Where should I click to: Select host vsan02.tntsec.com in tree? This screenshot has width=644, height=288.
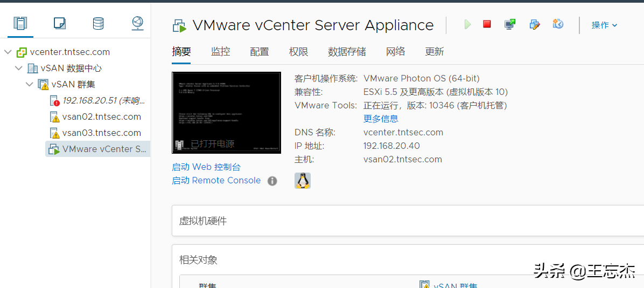pos(102,117)
